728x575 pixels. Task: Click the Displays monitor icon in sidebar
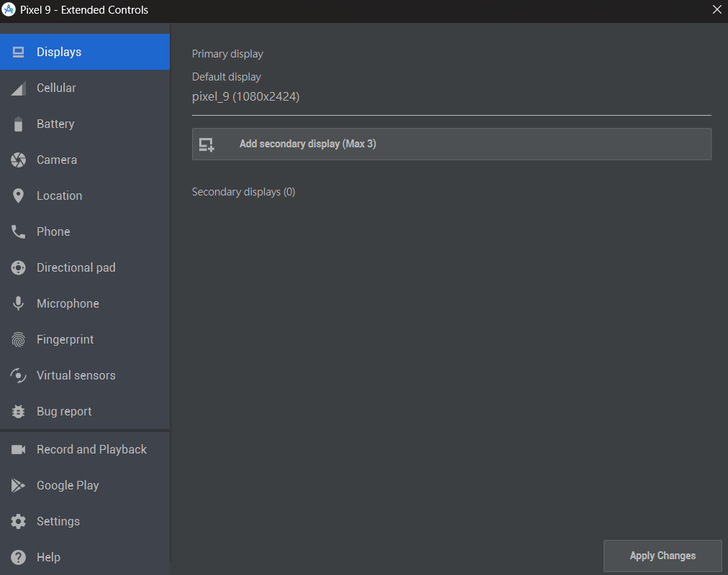click(x=18, y=52)
